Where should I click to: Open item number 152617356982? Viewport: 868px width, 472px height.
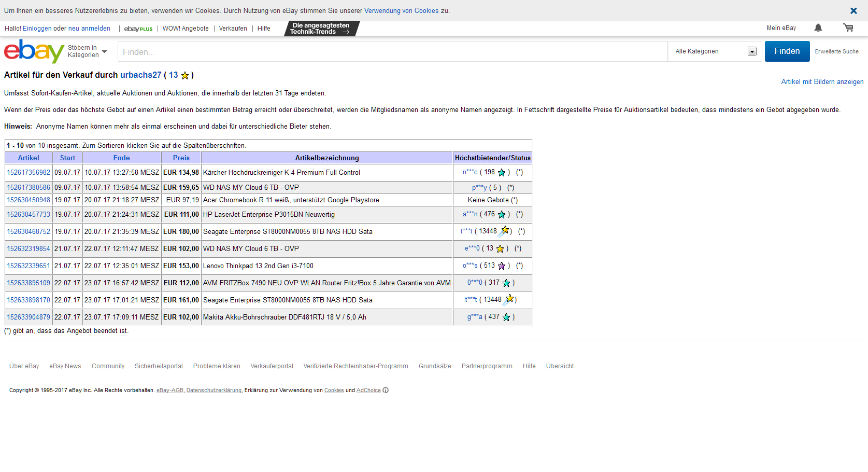click(29, 173)
